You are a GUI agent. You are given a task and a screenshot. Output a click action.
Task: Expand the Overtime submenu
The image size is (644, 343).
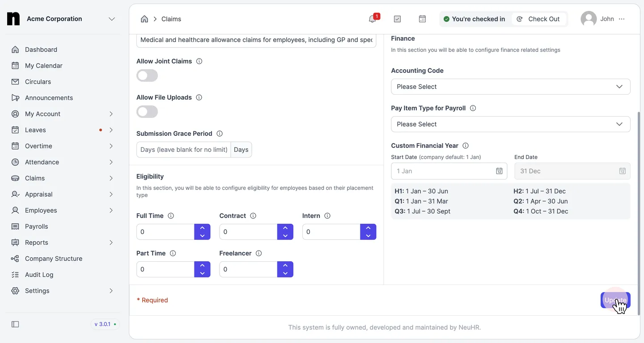tap(111, 146)
